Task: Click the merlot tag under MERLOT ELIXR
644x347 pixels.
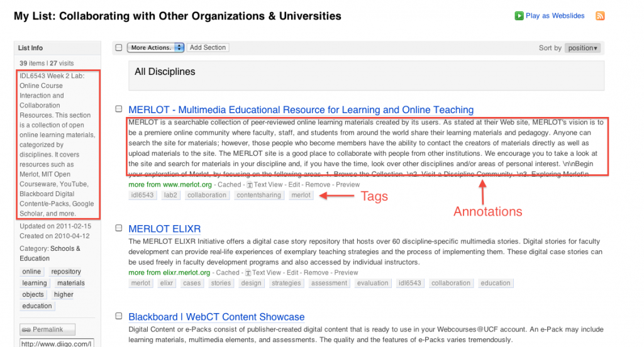Action: click(x=140, y=284)
